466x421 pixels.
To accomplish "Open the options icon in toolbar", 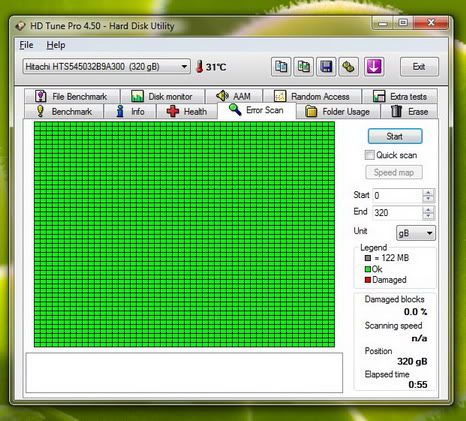I will [349, 67].
